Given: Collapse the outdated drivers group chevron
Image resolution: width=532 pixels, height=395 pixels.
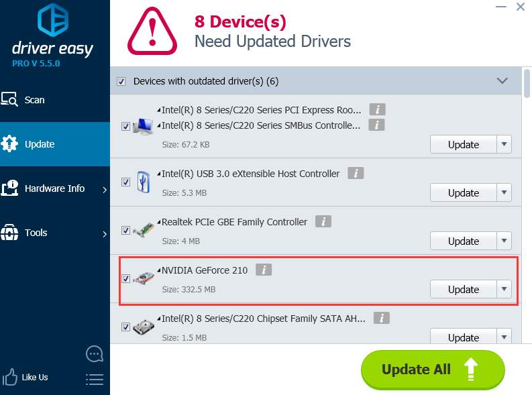Looking at the screenshot, I should [502, 80].
